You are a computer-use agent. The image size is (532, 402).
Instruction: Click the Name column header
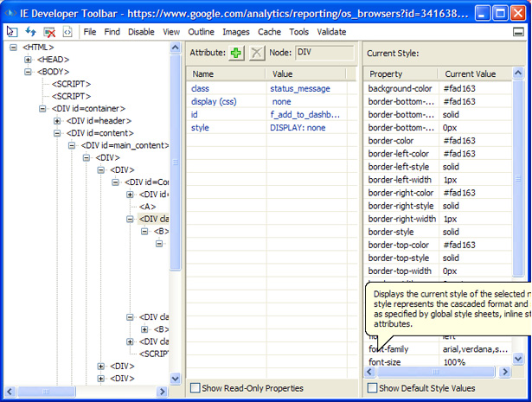point(226,73)
